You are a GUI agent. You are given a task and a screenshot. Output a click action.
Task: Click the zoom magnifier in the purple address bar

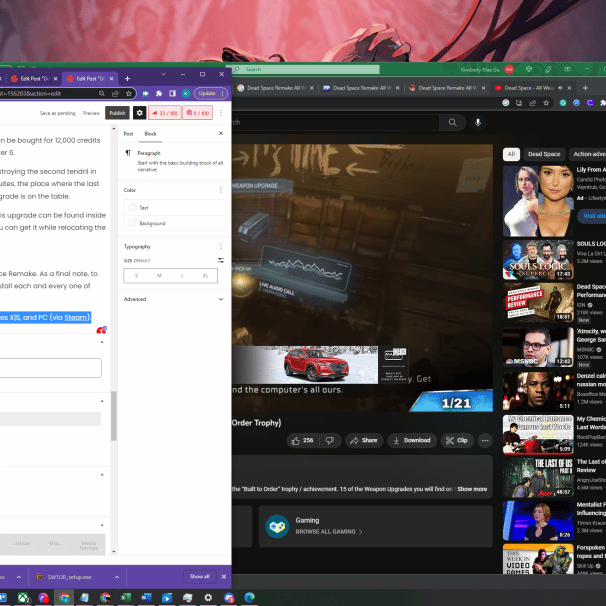pyautogui.click(x=102, y=93)
